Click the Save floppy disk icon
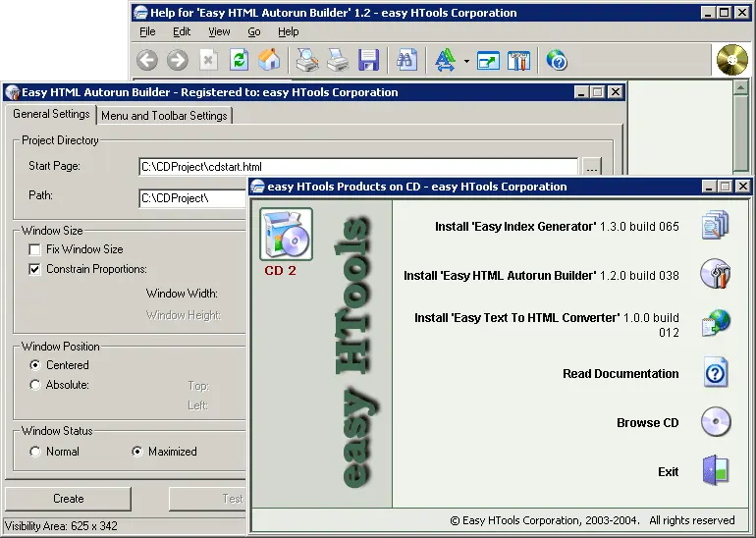Image resolution: width=756 pixels, height=538 pixels. click(369, 61)
